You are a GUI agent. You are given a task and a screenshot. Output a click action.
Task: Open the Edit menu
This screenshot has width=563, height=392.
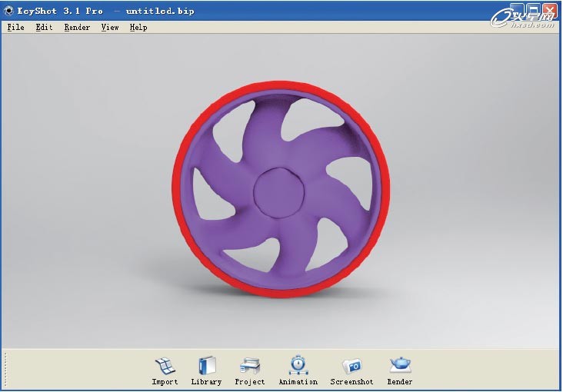click(44, 28)
